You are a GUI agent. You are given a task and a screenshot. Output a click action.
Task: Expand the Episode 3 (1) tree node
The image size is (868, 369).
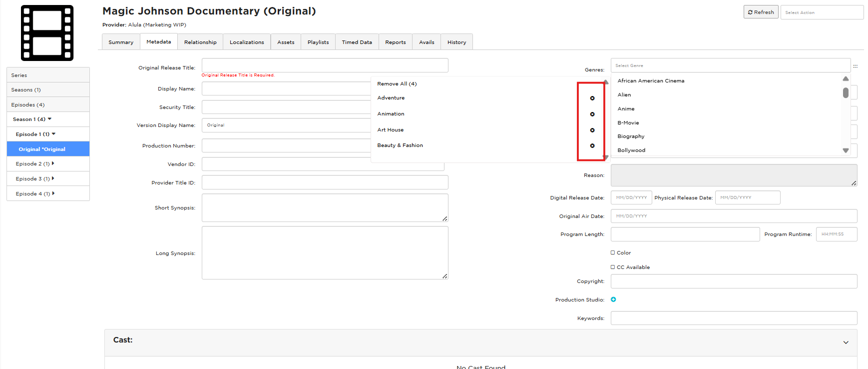point(53,178)
